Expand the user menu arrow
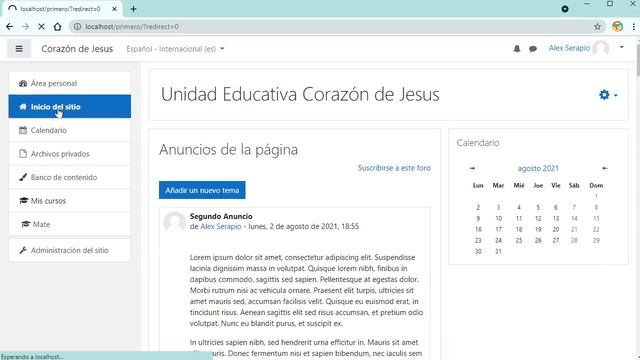This screenshot has width=640, height=360. coord(622,47)
